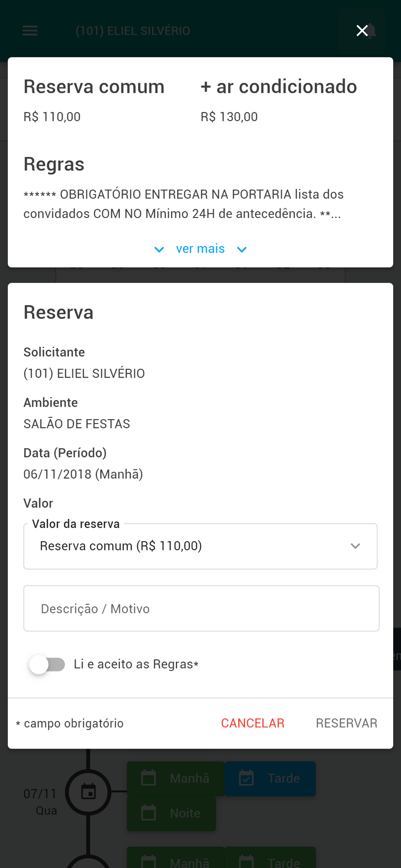401x868 pixels.
Task: Open the hamburger menu icon
Action: (30, 31)
